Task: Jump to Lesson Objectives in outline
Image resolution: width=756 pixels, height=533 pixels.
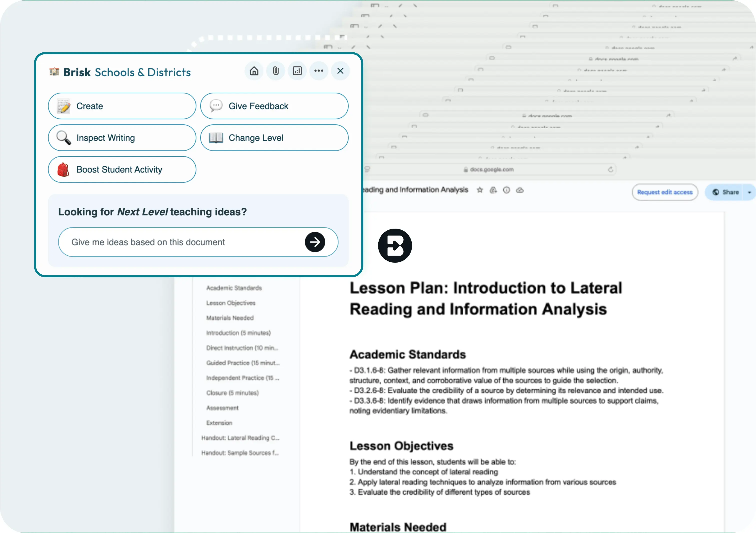Action: 230,303
